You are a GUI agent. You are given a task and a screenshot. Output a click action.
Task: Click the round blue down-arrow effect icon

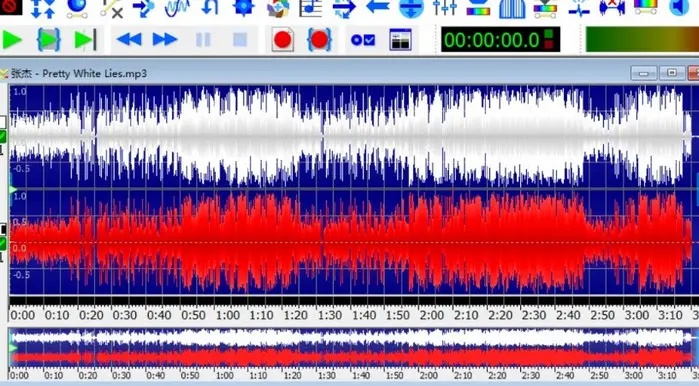[x=411, y=8]
